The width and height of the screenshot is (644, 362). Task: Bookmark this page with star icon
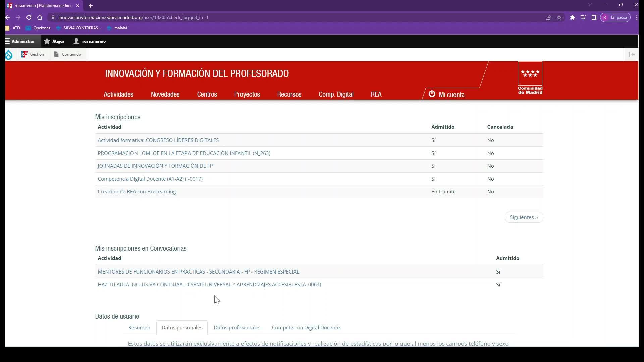tap(559, 17)
